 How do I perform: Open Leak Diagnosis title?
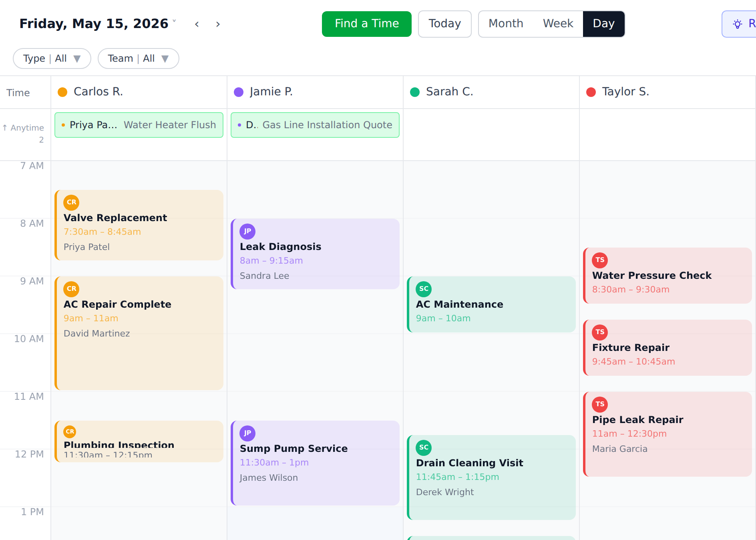coord(280,246)
